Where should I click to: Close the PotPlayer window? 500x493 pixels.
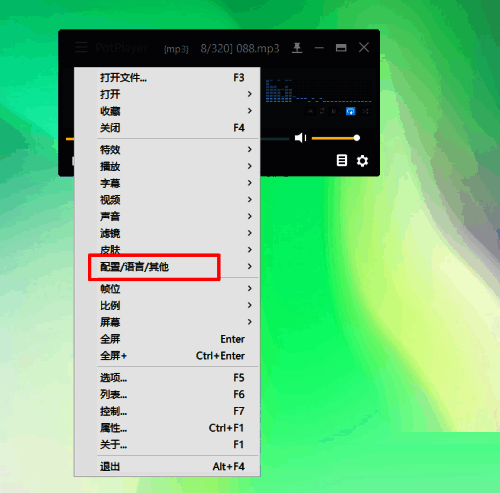coord(364,47)
